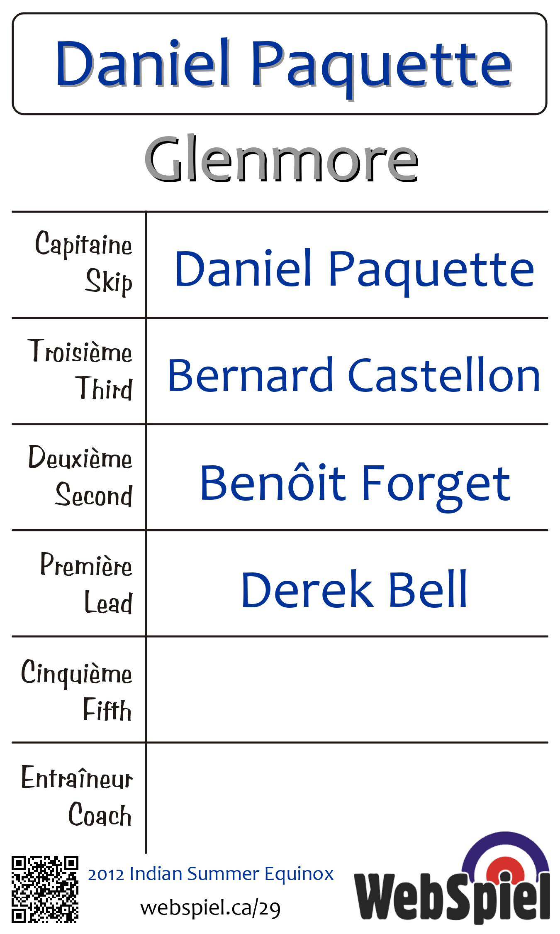This screenshot has width=560, height=934.
Task: Select the player name Benoît Forget
Action: click(x=355, y=483)
